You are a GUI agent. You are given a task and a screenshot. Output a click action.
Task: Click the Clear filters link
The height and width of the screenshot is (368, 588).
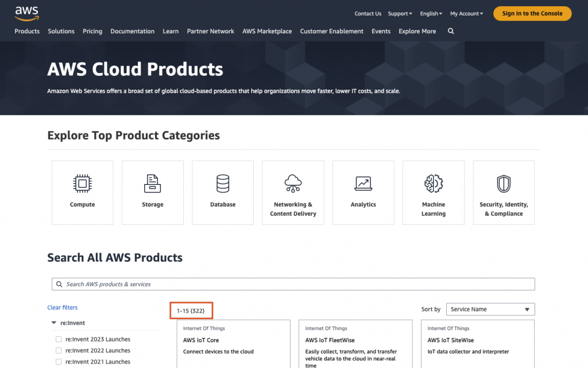click(62, 308)
